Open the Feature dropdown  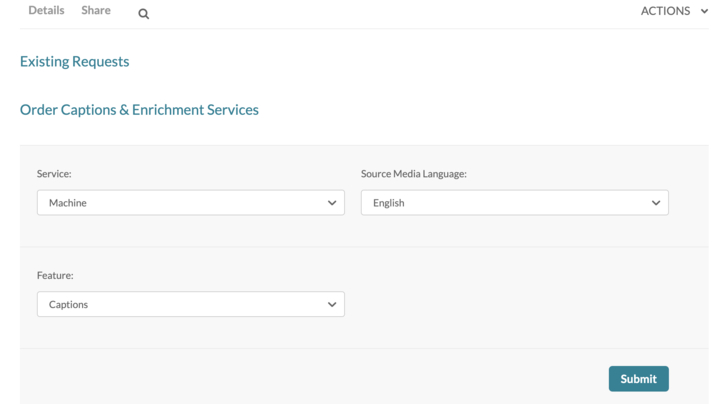click(x=190, y=305)
